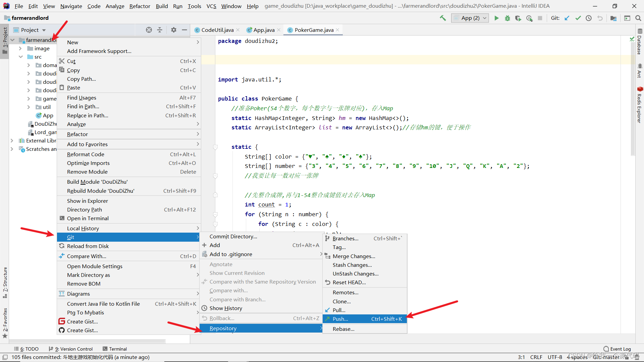Run the App (2) configuration
Screen dimensions: 644x362
[496, 18]
